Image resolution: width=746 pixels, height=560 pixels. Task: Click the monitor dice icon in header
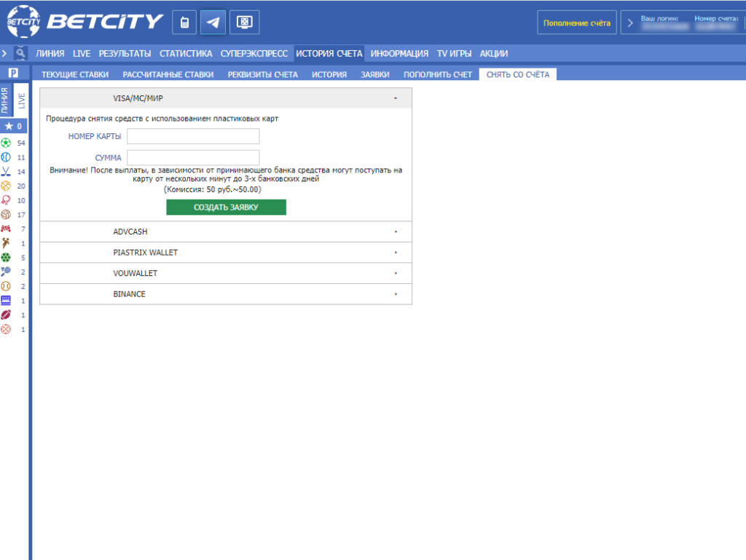point(245,23)
